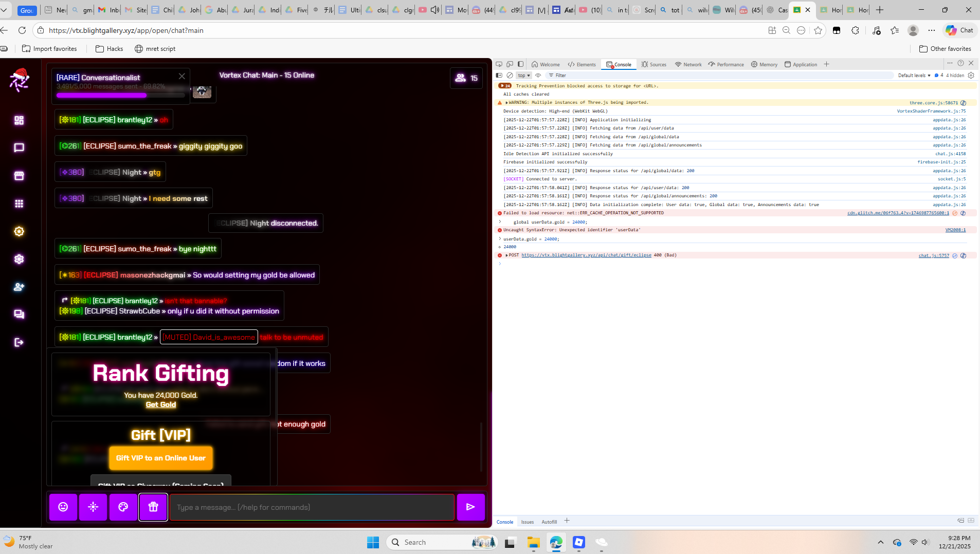
Task: Open console settings gear icon
Action: pyautogui.click(x=971, y=76)
